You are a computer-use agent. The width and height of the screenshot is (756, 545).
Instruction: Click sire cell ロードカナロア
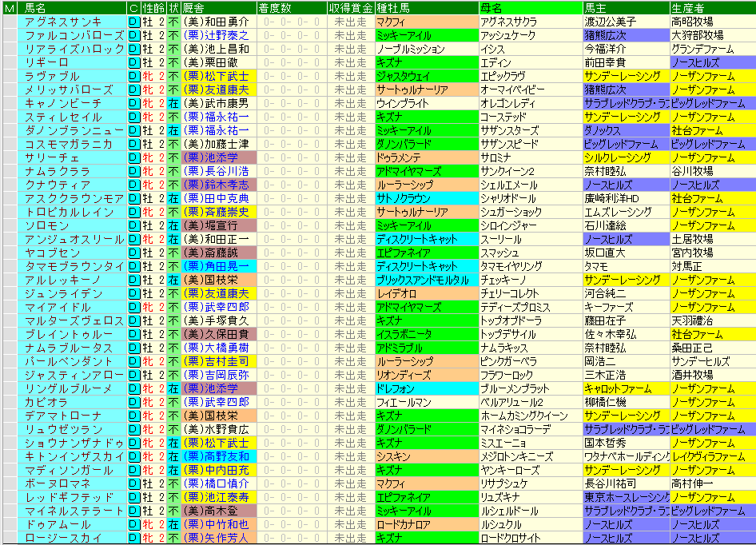426,524
